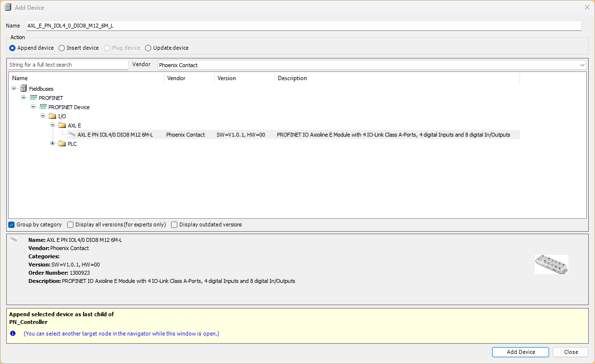The image size is (595, 364).
Task: Click the PROFINET network icon
Action: point(33,98)
